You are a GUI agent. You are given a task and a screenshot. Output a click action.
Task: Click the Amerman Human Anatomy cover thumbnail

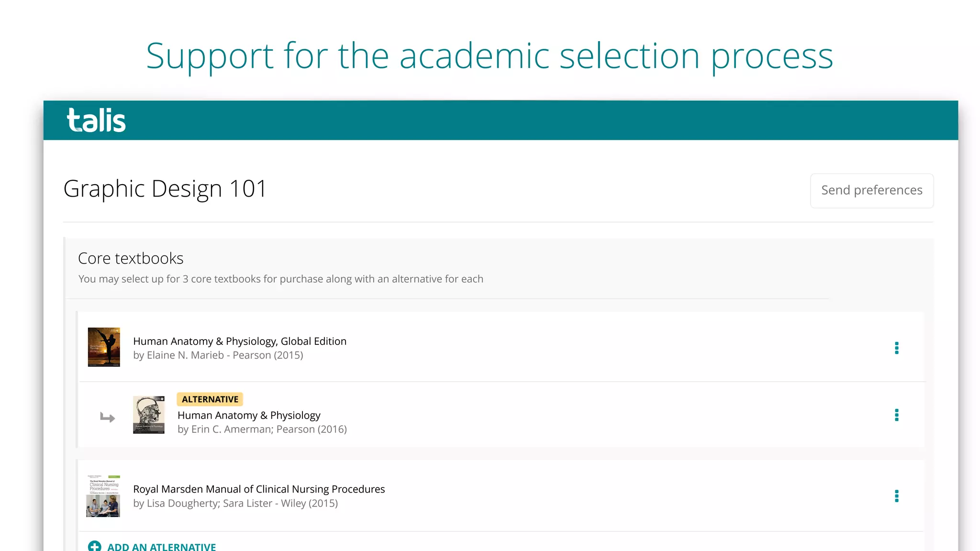(x=148, y=415)
